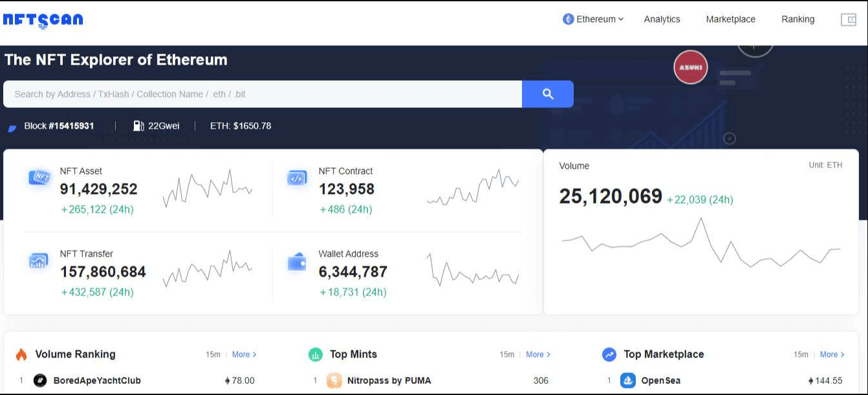The height and width of the screenshot is (395, 868).
Task: Click the gas pump icon
Action: point(138,125)
